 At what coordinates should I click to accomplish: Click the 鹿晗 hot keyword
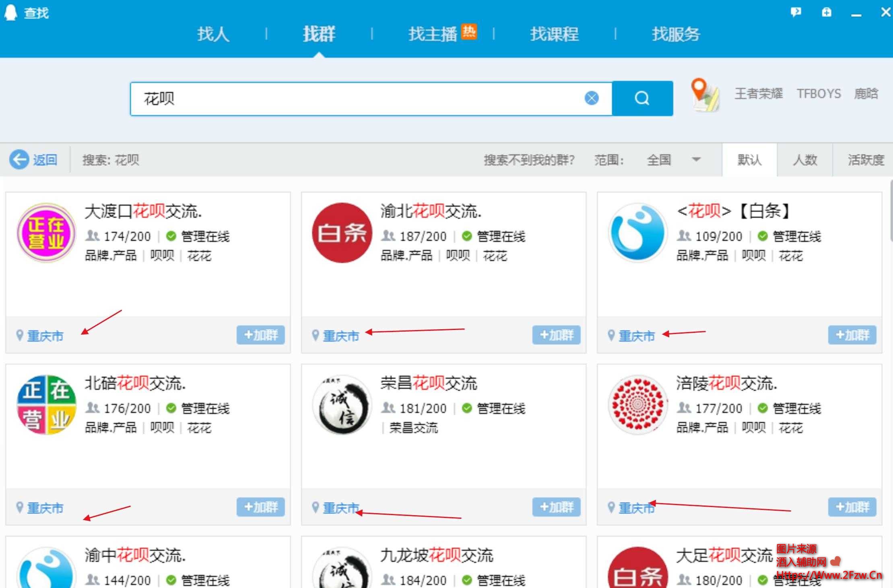pyautogui.click(x=866, y=94)
